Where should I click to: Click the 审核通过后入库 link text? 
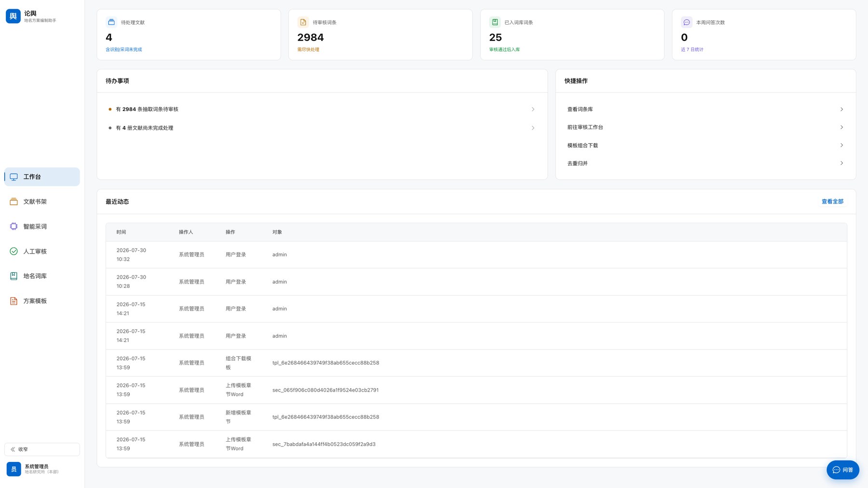pos(504,50)
